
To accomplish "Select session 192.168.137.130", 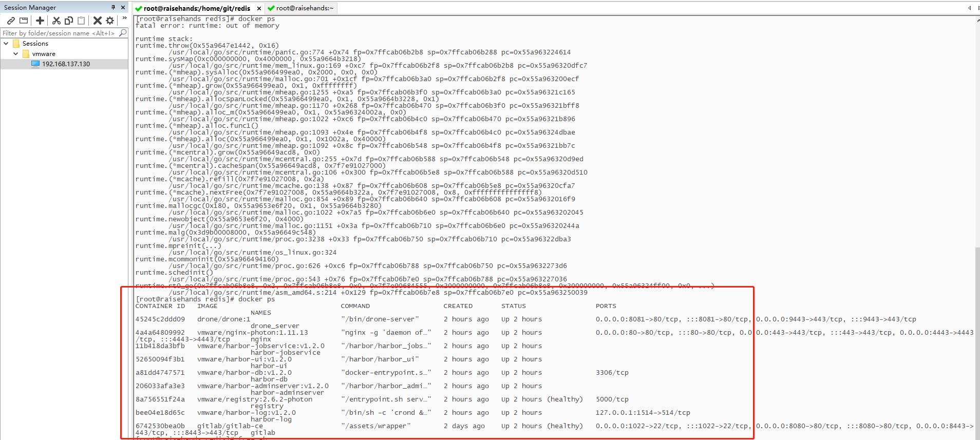I will (66, 64).
